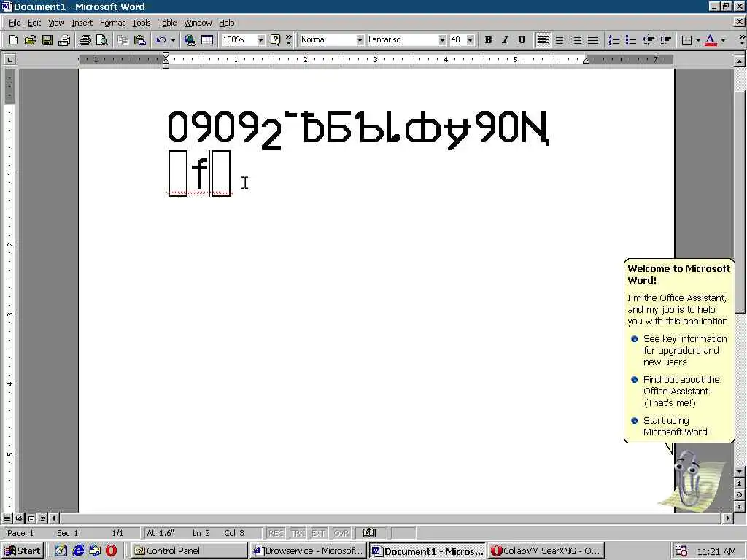Print the document with printer icon
Viewport: 747px width, 560px height.
85,40
